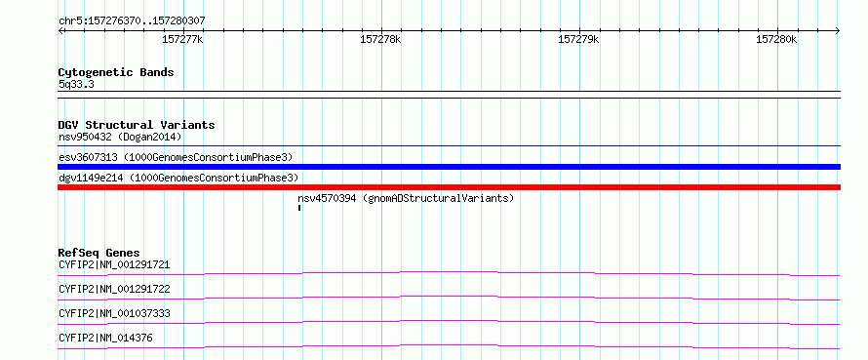Open the esv3607313 1000Genomes label
868x360 pixels.
coord(176,157)
